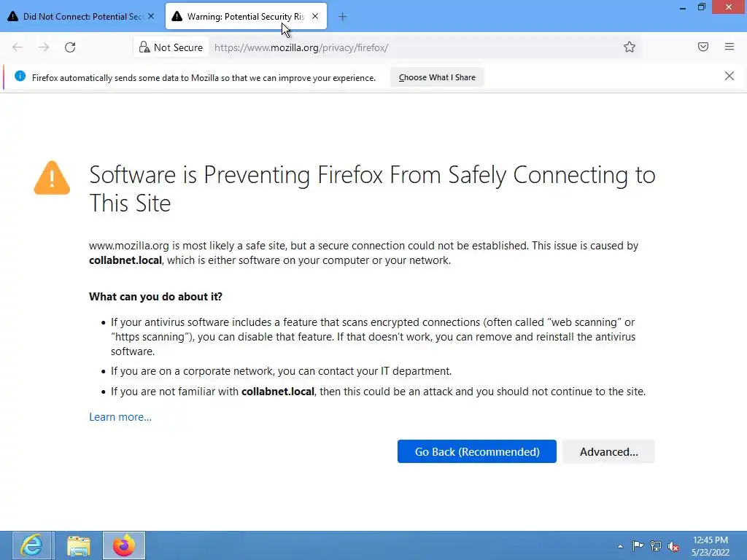Close the Did Not Connect tab

151,16
